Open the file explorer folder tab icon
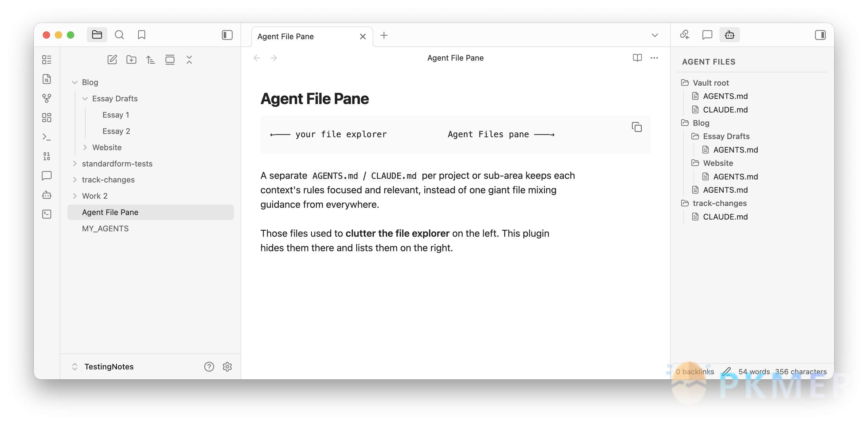868x424 pixels. 97,35
